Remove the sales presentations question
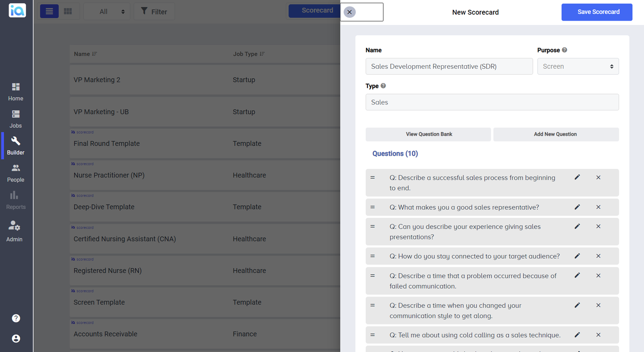Image resolution: width=644 pixels, height=352 pixels. [598, 226]
